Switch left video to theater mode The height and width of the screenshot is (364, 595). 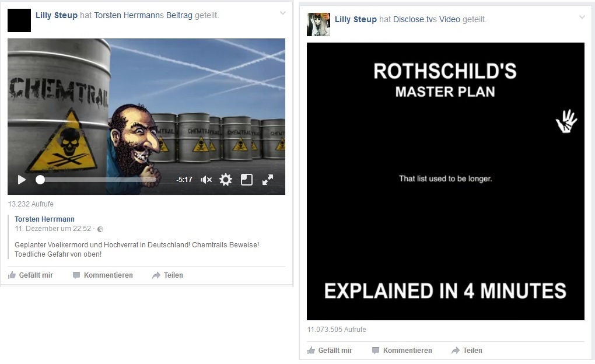click(x=247, y=180)
